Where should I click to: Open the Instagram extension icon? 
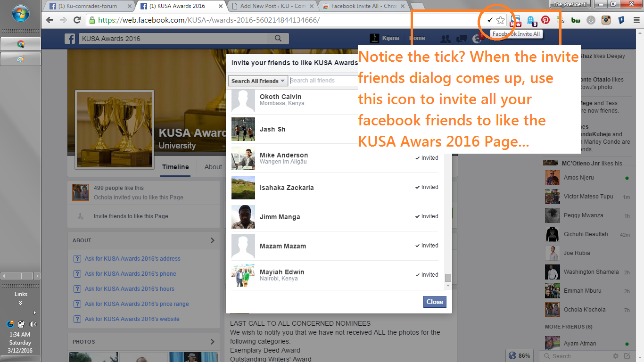tap(606, 20)
